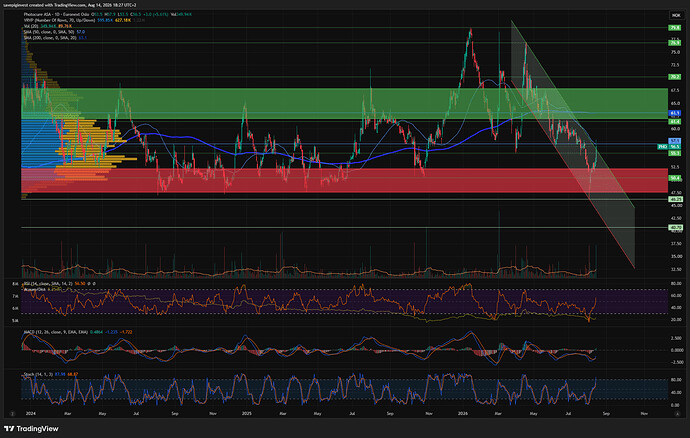Select the green resistance zone rectangle
The image size is (690, 438).
(x=345, y=104)
